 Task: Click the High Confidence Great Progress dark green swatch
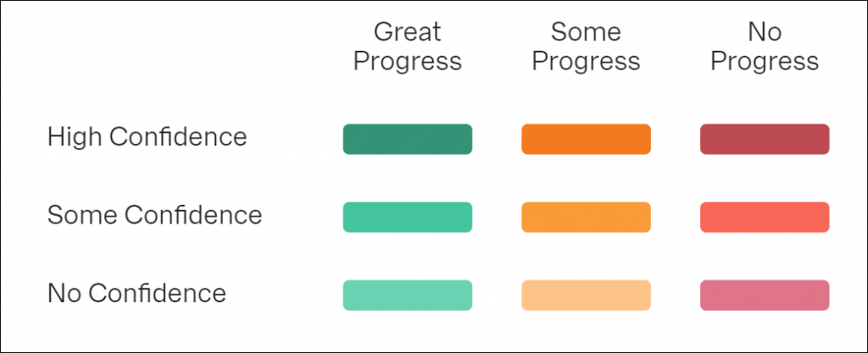point(408,139)
